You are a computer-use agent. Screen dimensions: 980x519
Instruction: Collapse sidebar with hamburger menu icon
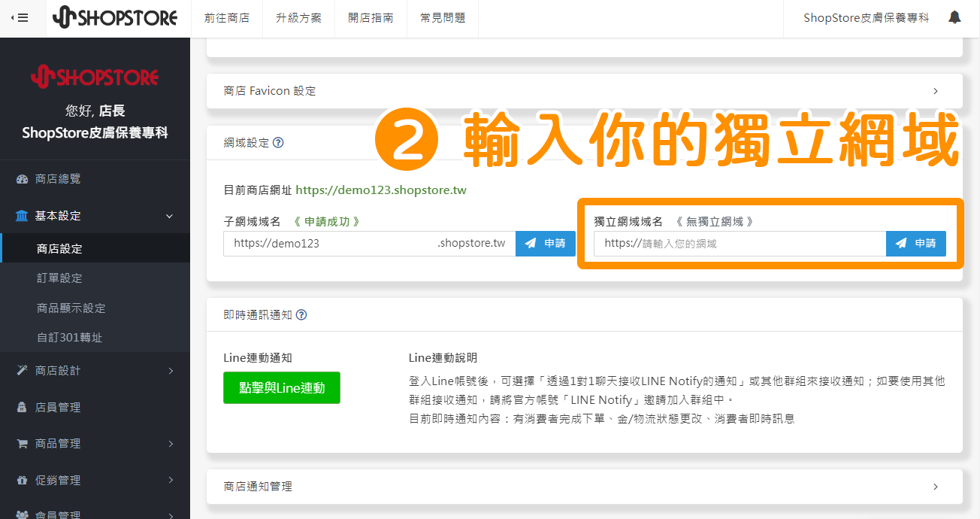coord(20,17)
